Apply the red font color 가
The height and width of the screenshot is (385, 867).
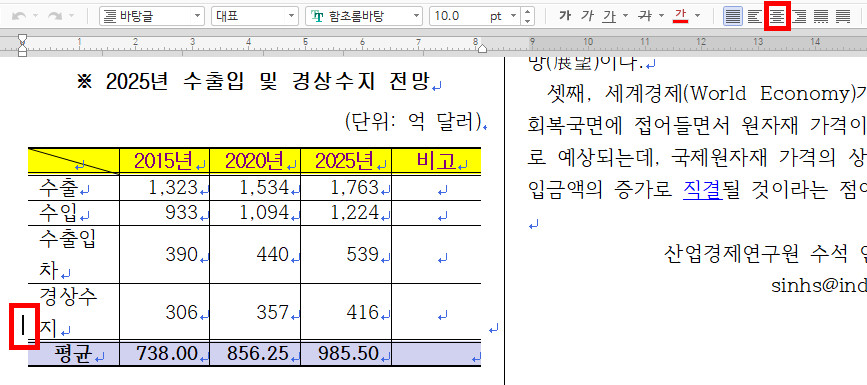680,16
